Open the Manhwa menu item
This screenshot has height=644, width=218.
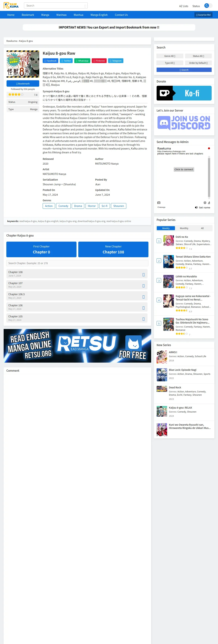click(62, 15)
